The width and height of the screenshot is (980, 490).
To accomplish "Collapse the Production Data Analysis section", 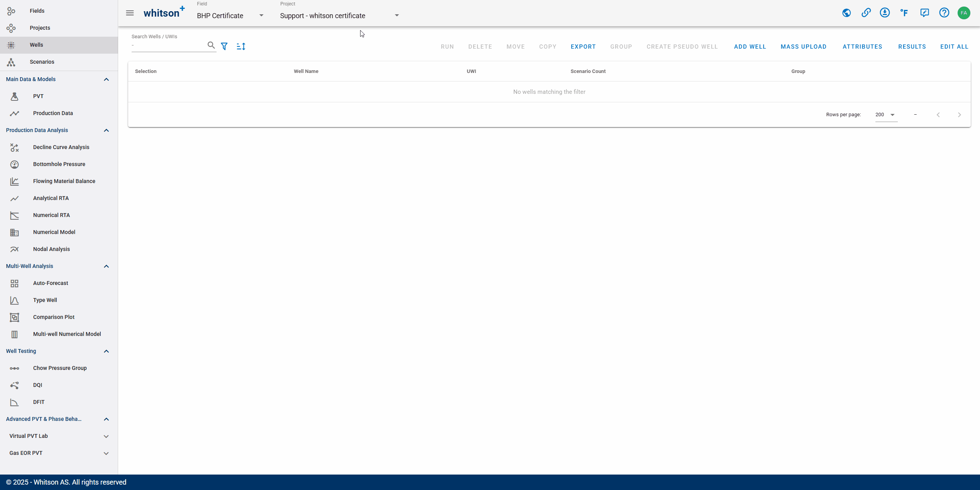I will tap(106, 130).
